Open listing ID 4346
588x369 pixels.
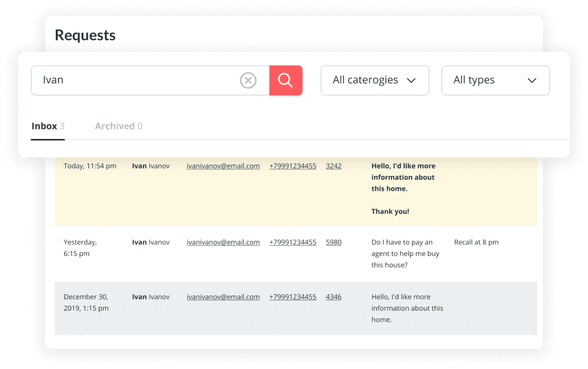(333, 297)
